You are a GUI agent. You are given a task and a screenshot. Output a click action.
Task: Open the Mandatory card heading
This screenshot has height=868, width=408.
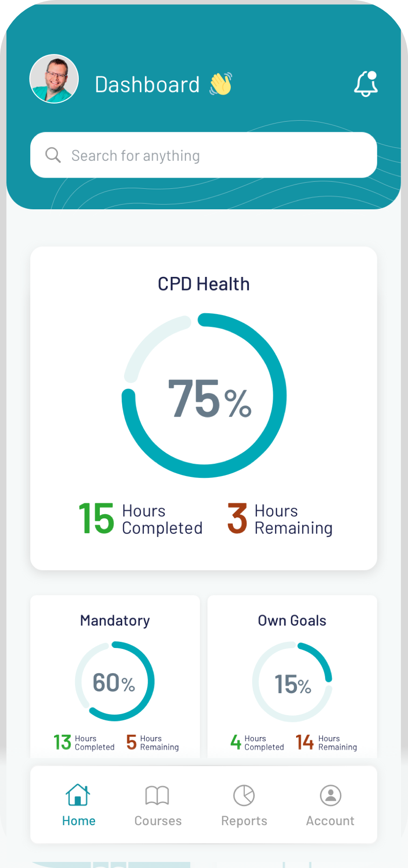[115, 620]
